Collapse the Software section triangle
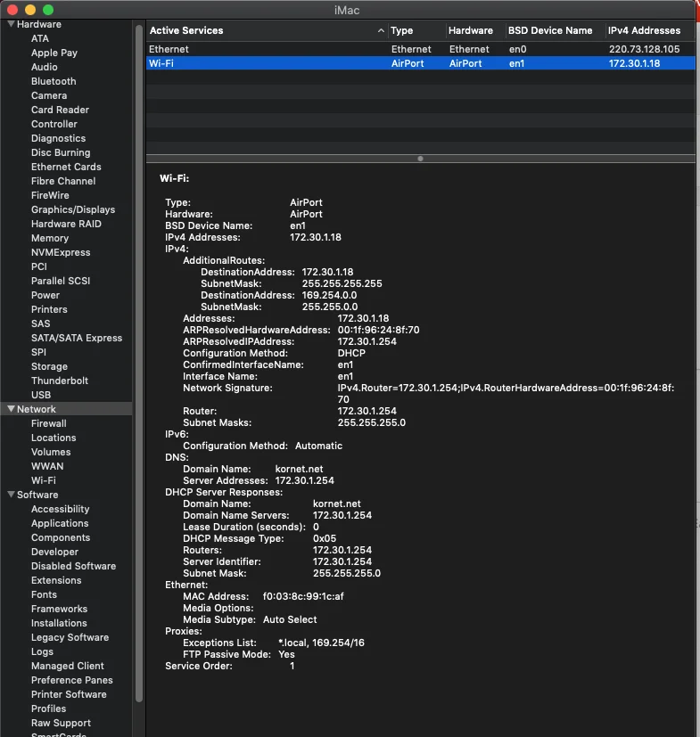700x737 pixels. [11, 495]
